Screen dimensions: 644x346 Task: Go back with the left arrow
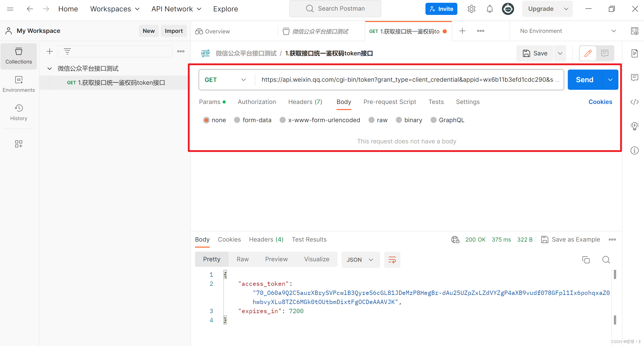(x=30, y=9)
